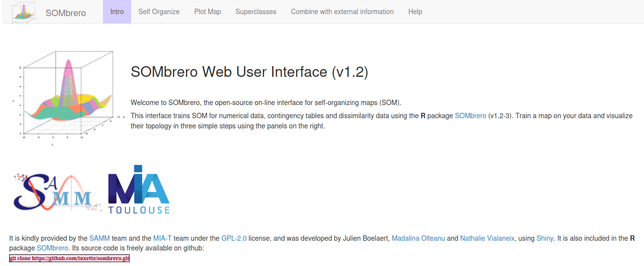Open Combine with external information tab
The height and width of the screenshot is (266, 644).
pyautogui.click(x=342, y=12)
